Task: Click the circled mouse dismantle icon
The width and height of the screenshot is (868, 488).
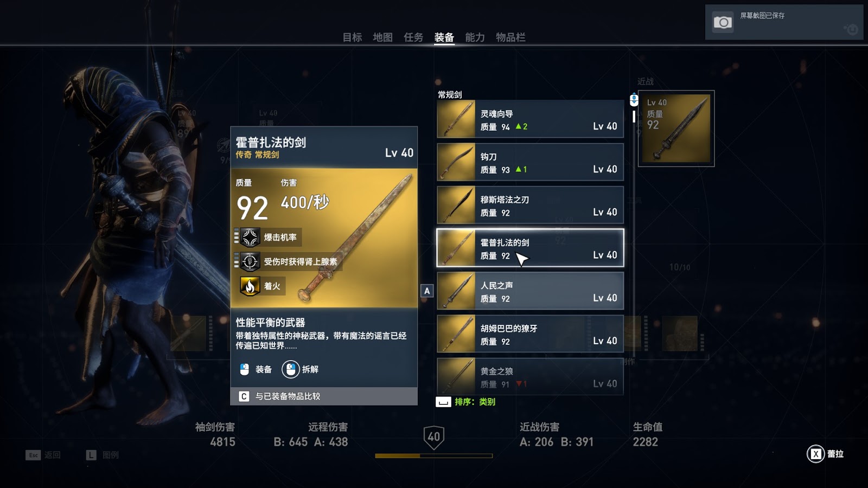Action: tap(291, 369)
